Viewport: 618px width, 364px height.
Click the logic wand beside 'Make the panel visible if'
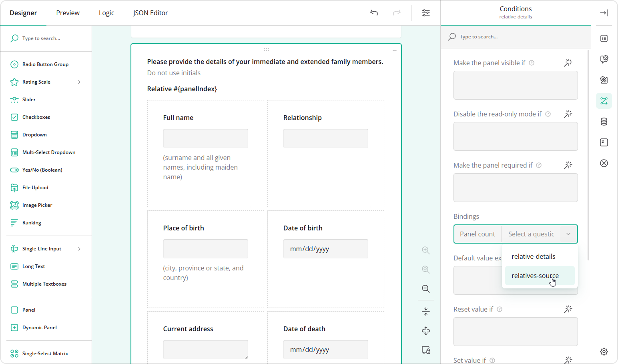(x=568, y=63)
